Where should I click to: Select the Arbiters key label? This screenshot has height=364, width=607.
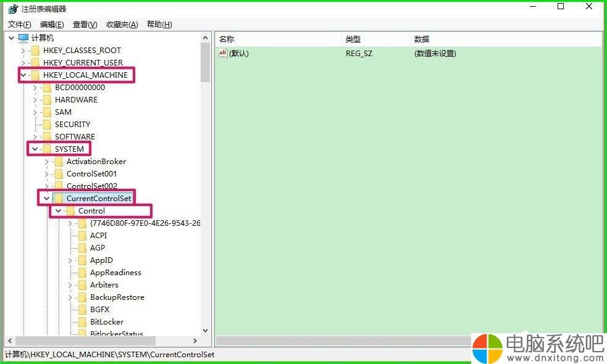(x=104, y=285)
